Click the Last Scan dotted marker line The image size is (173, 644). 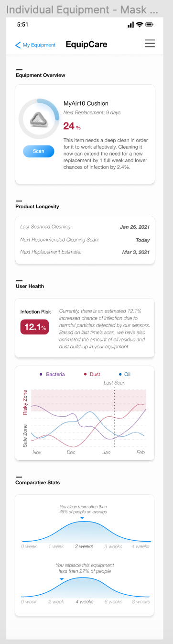(x=115, y=417)
